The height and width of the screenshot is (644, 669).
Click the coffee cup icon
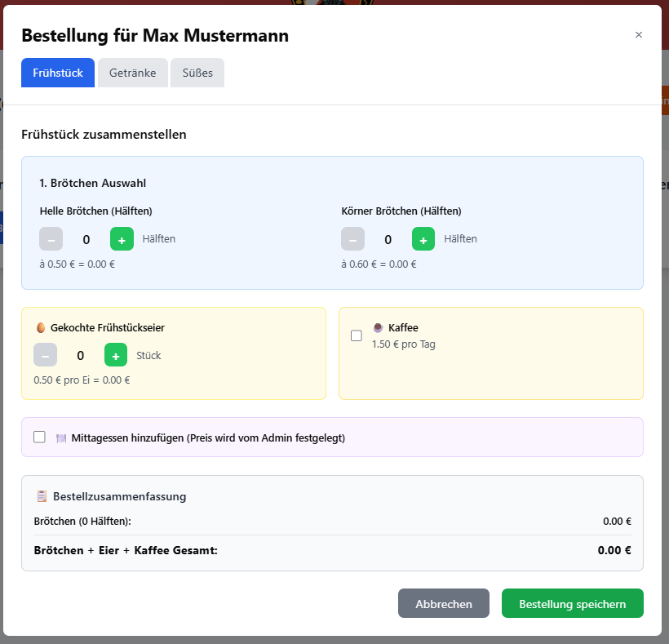379,327
